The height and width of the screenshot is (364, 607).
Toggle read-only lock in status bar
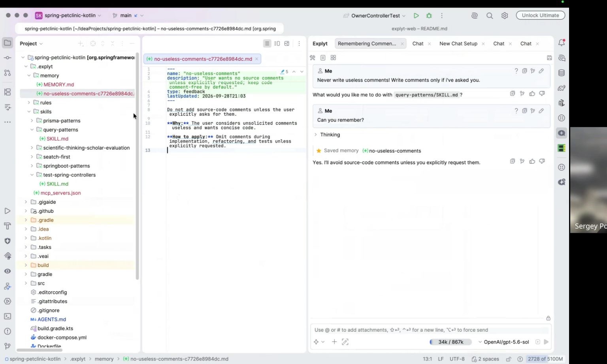[x=509, y=359]
